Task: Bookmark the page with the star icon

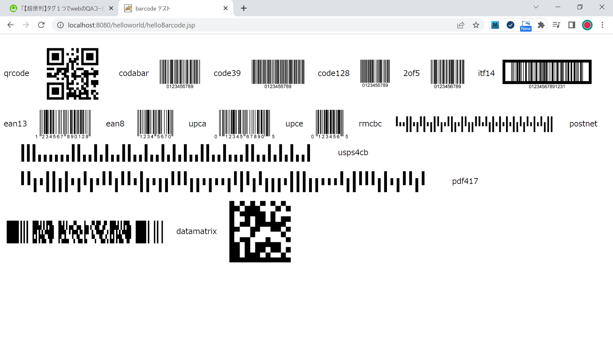Action: pyautogui.click(x=476, y=25)
